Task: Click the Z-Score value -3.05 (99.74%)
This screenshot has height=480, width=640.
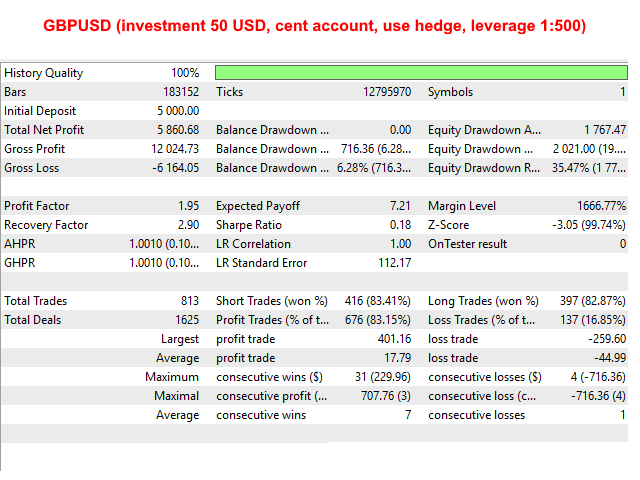Action: coord(589,225)
